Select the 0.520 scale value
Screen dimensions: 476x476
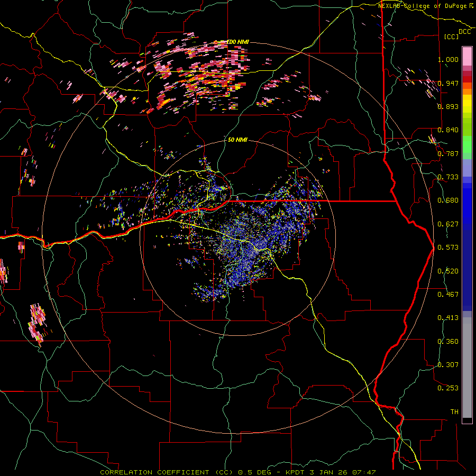tap(448, 271)
